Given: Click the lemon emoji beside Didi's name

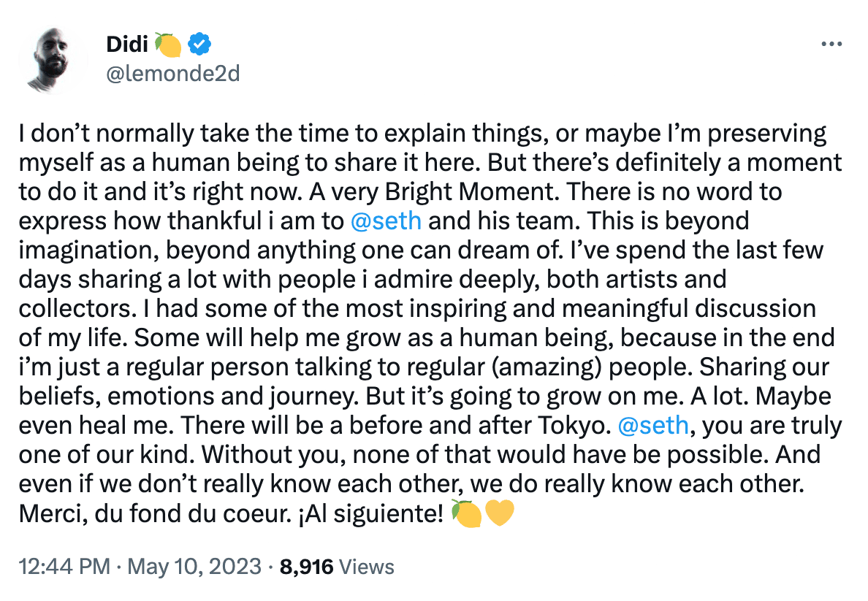Looking at the screenshot, I should (168, 45).
